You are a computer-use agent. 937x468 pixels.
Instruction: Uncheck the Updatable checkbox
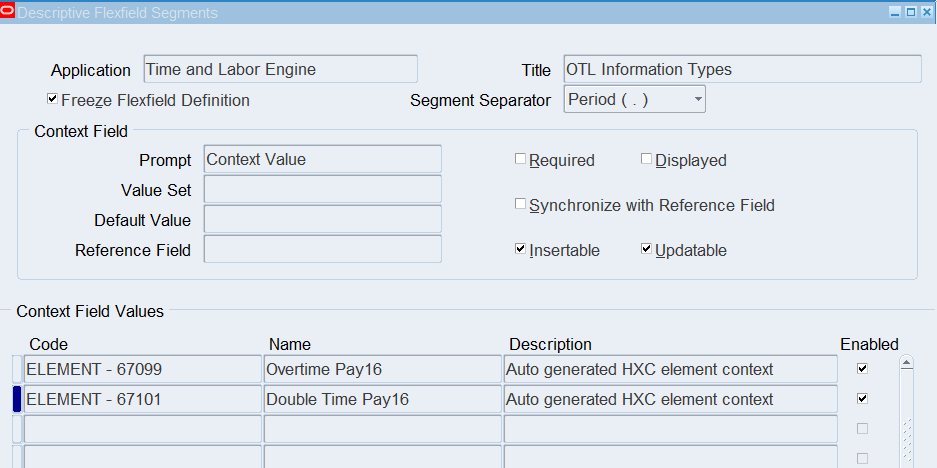click(x=646, y=249)
